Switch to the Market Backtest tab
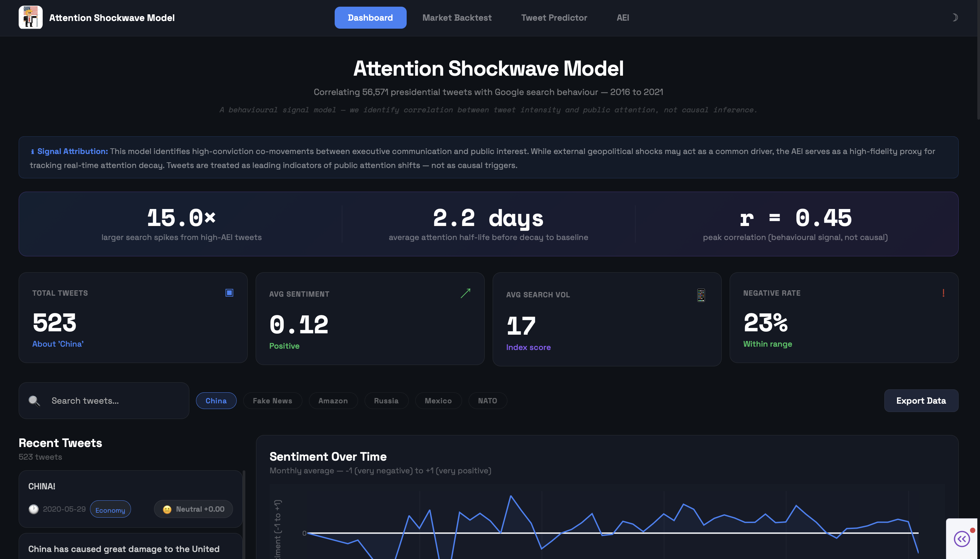This screenshot has width=980, height=559. 456,18
